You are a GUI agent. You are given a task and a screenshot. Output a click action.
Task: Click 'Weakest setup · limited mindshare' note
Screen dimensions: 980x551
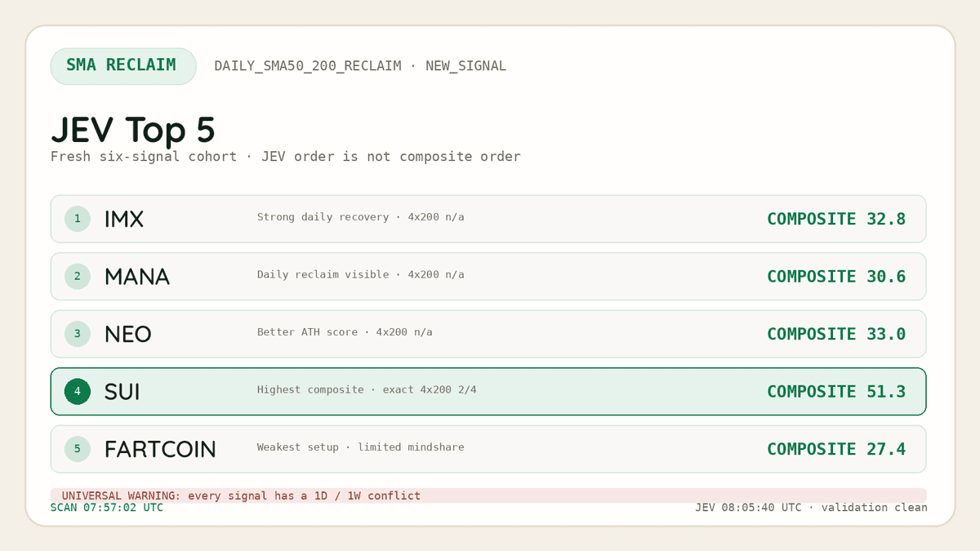coord(361,447)
